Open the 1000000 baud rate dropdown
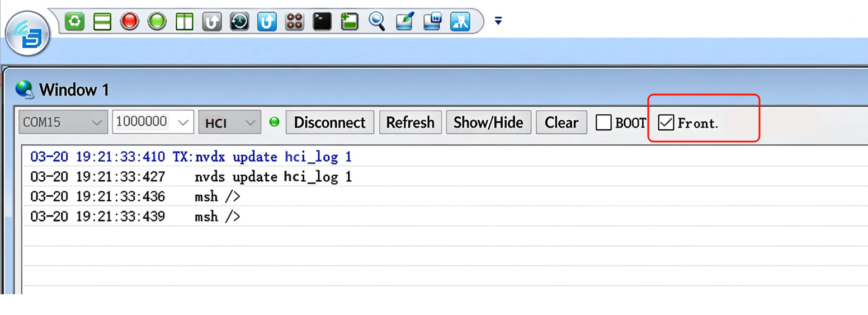The width and height of the screenshot is (868, 315). click(x=153, y=122)
